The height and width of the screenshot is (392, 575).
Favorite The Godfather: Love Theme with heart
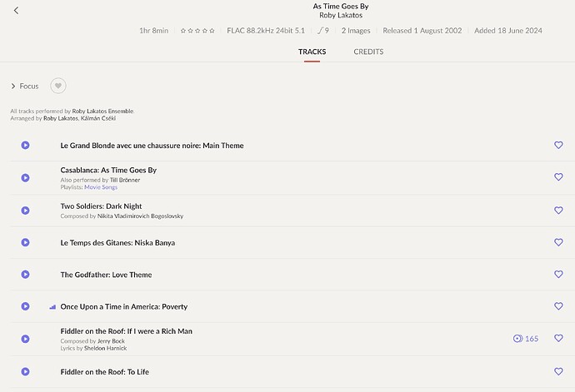point(558,274)
